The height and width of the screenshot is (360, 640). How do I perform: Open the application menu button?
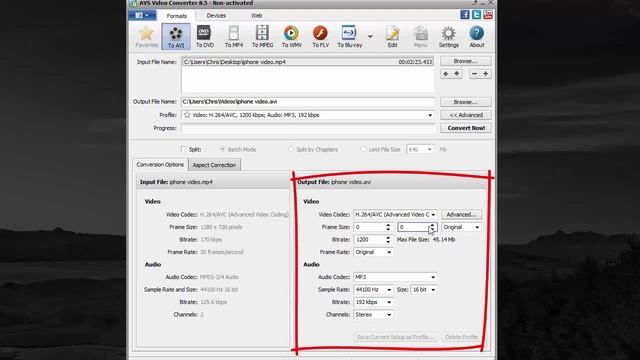pyautogui.click(x=142, y=16)
